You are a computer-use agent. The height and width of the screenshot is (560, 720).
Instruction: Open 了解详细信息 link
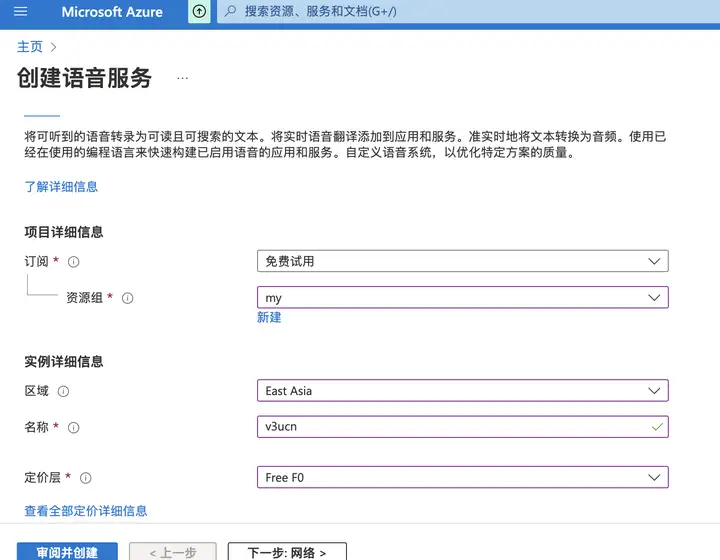[61, 186]
